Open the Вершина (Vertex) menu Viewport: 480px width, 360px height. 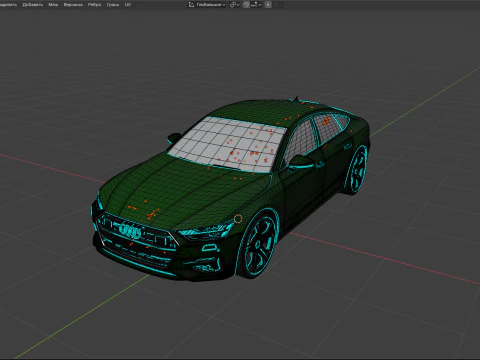73,5
